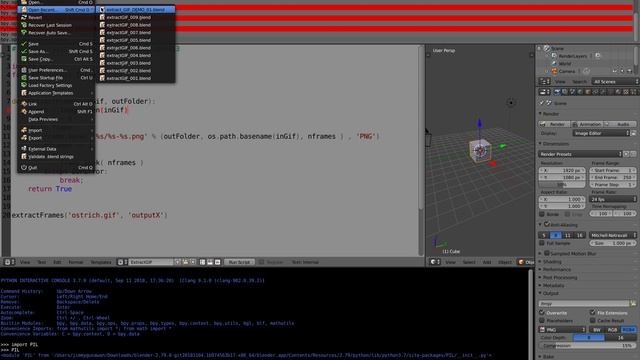Expand the Post Processing panel

click(x=559, y=278)
